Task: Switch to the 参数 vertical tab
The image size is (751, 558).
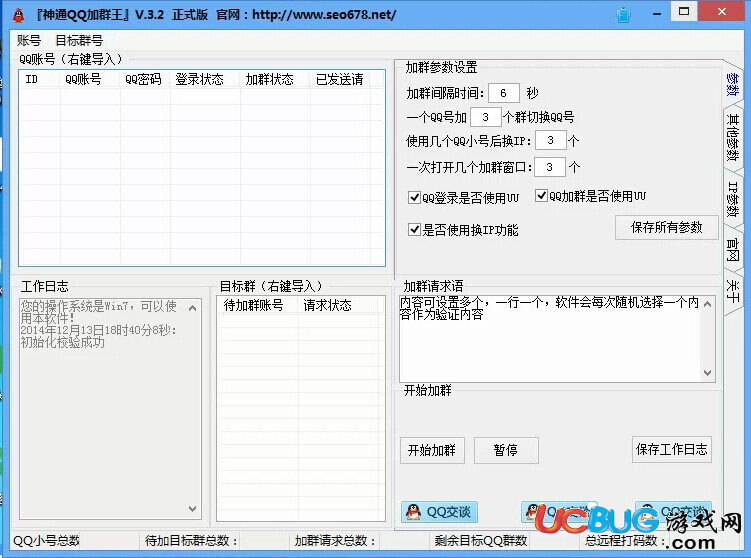Action: pos(732,84)
